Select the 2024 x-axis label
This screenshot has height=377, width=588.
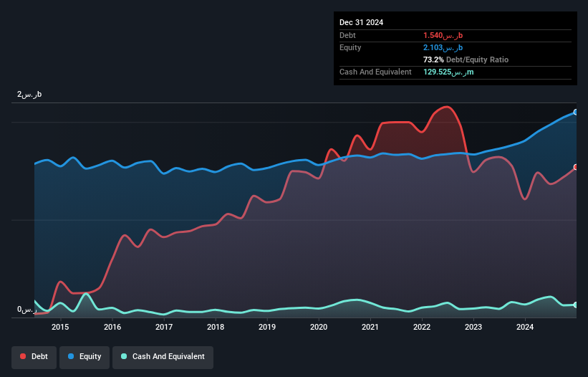point(525,327)
